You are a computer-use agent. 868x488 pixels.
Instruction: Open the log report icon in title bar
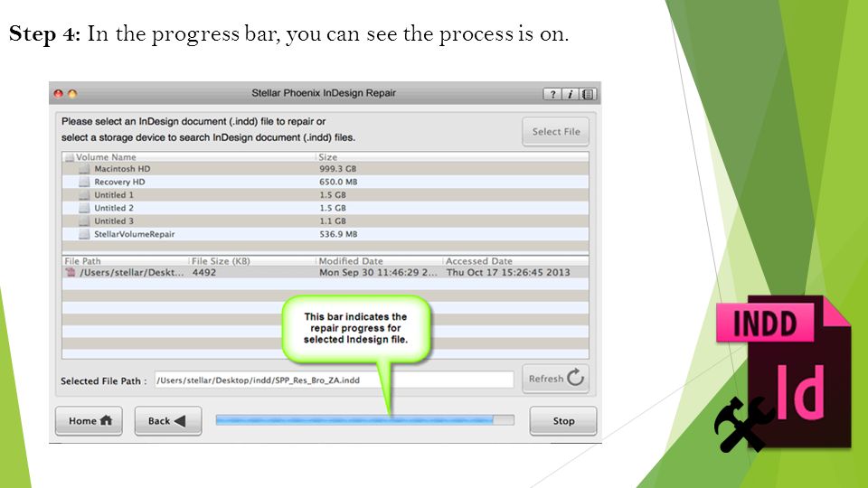click(588, 94)
